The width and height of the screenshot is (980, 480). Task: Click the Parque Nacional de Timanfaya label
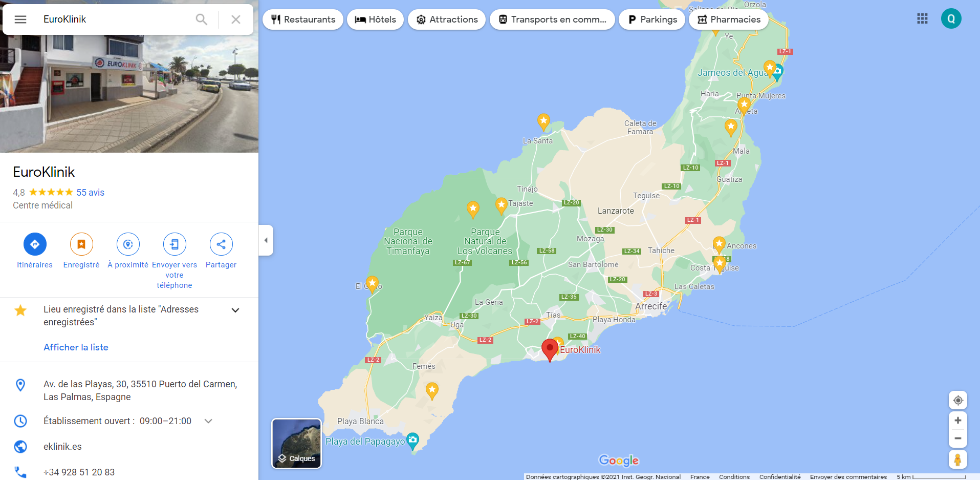pos(408,241)
